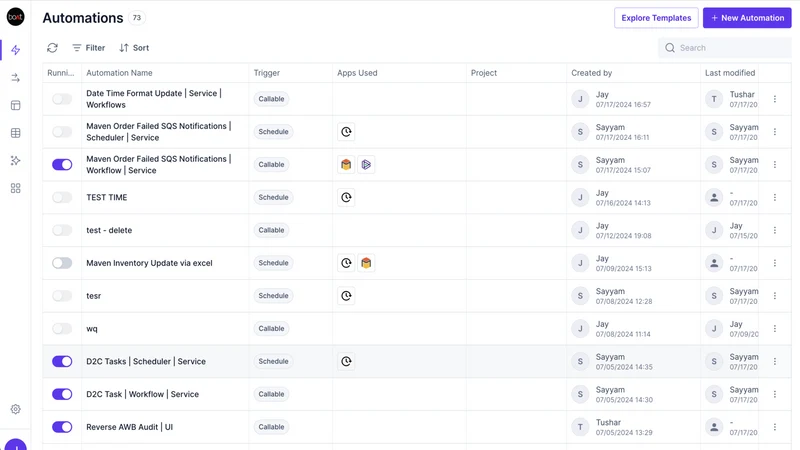Click the Explore Templates button
This screenshot has height=450, width=800.
(656, 18)
